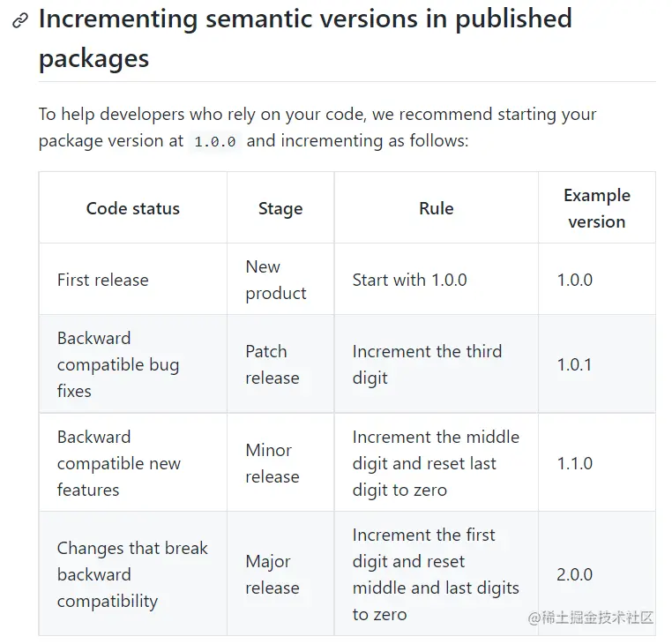Select the 'Changes that break backward compatibility' cell
Screen dimensions: 672x644
(x=133, y=573)
